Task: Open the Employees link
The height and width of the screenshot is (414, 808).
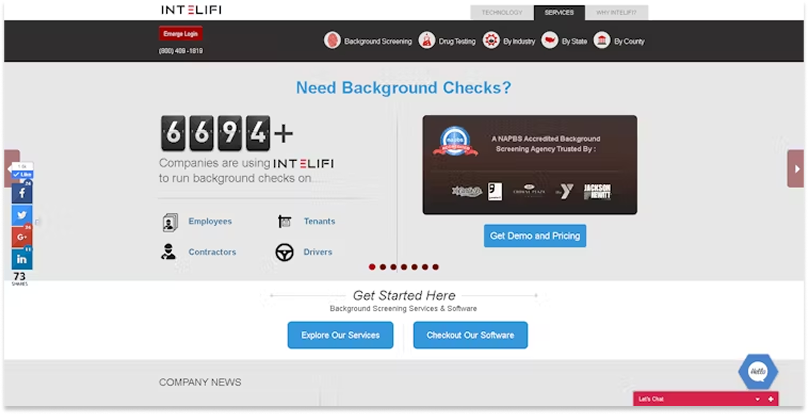Action: coord(210,221)
